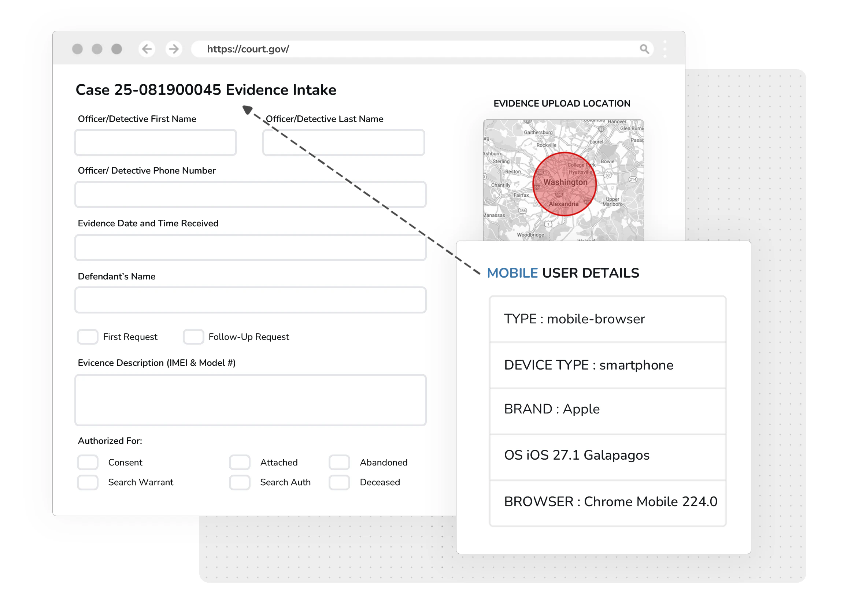
Task: Check the Deceased checkbox
Action: tap(339, 482)
